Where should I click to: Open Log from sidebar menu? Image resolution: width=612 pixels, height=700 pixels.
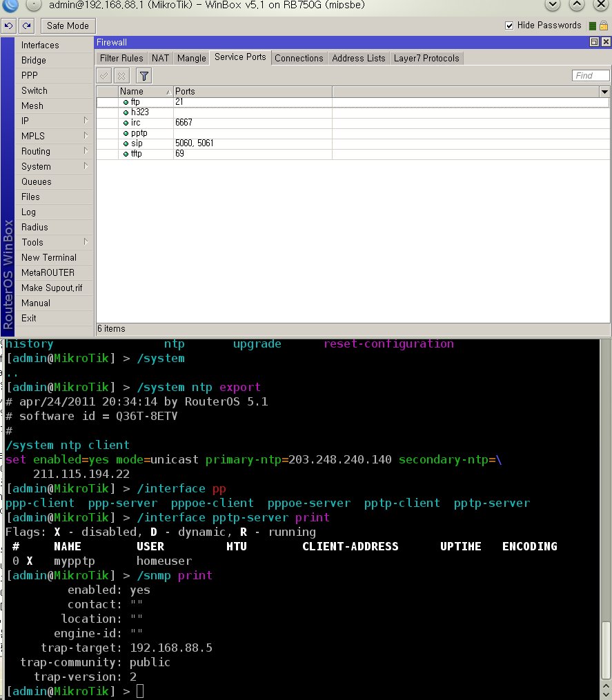(54, 212)
